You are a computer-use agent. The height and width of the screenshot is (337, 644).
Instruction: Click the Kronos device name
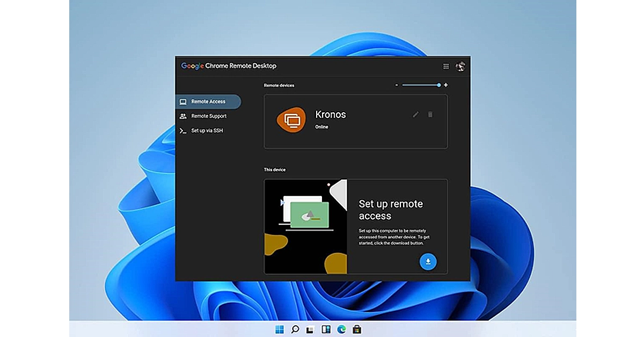coord(331,114)
